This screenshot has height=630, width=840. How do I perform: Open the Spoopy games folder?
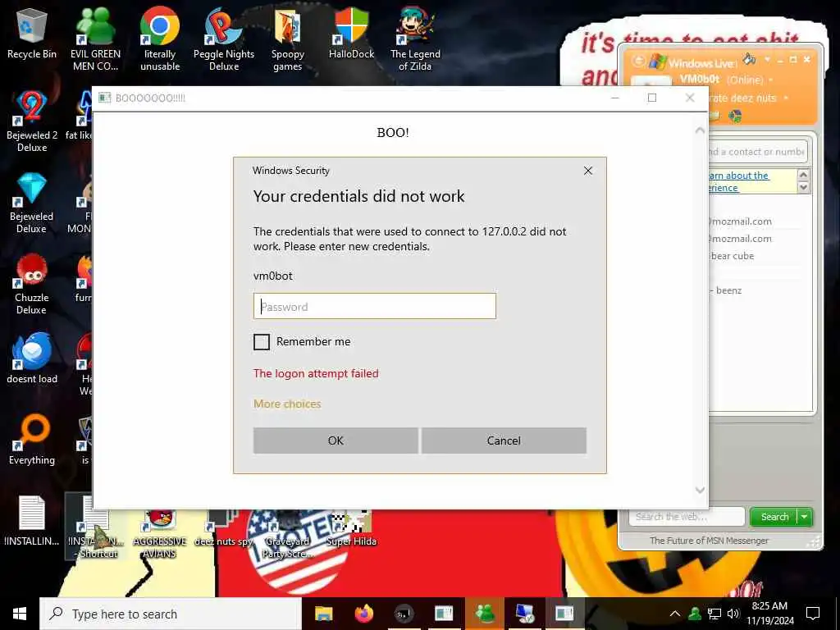click(x=288, y=39)
